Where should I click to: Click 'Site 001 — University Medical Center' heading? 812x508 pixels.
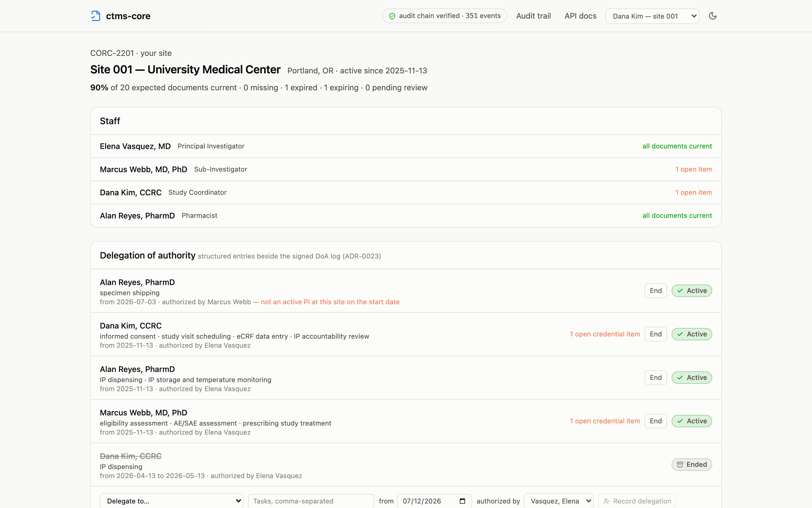click(185, 69)
